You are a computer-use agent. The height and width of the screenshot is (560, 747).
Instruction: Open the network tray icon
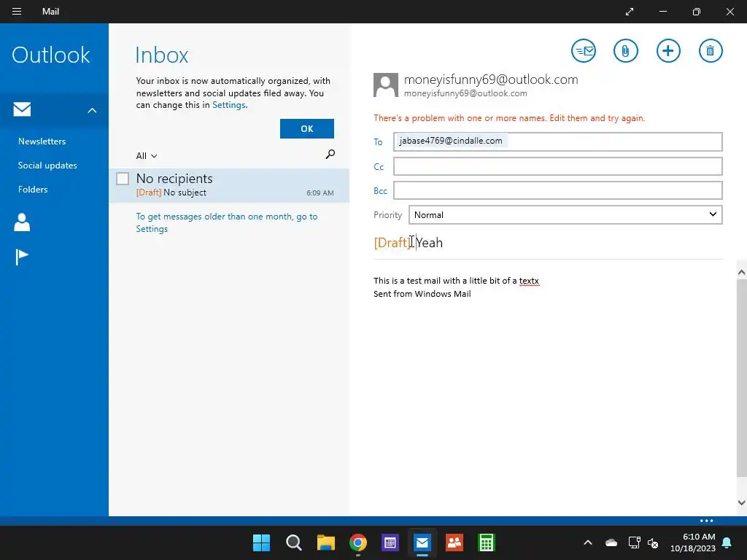[634, 542]
